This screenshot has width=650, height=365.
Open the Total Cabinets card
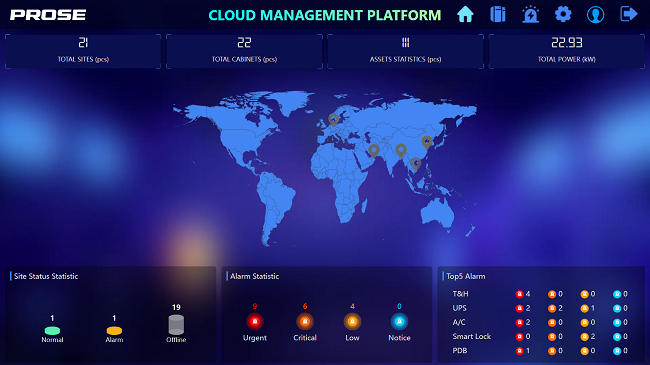pos(244,51)
